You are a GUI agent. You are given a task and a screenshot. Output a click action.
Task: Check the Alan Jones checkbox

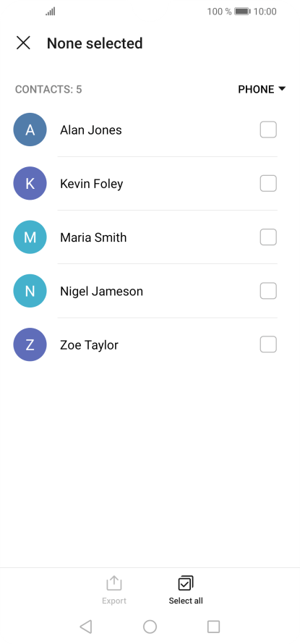coord(268,130)
